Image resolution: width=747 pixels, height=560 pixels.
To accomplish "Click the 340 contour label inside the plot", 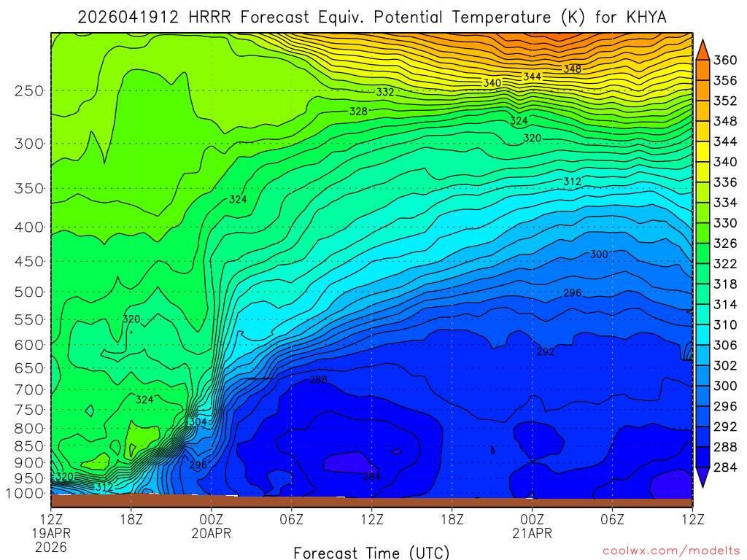I will pyautogui.click(x=492, y=83).
